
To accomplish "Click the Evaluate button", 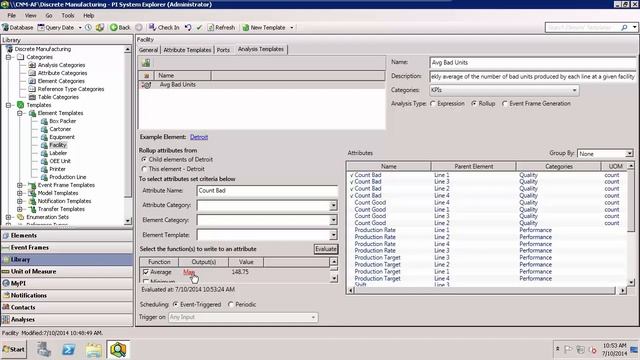I will pos(326,249).
